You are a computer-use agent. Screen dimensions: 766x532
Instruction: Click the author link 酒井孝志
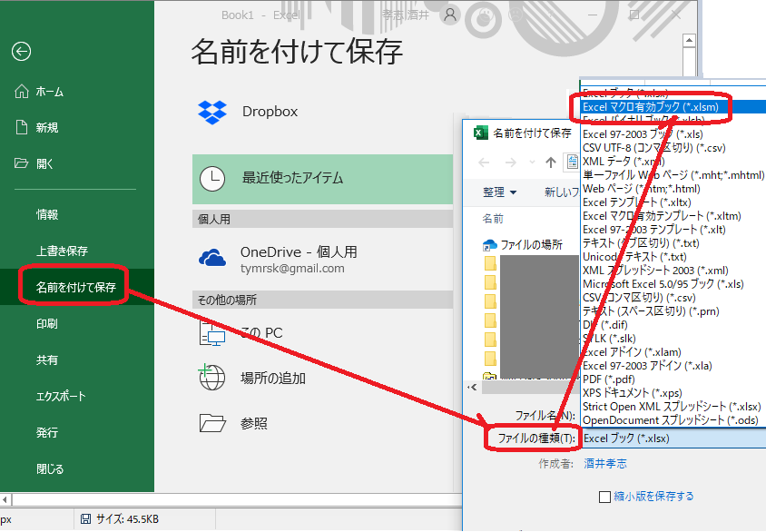[x=605, y=464]
